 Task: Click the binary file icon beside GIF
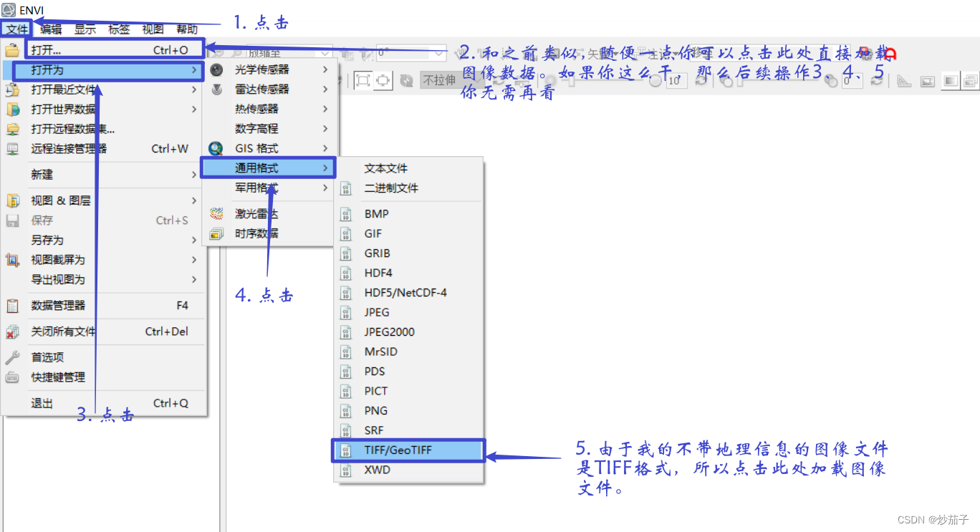(346, 233)
